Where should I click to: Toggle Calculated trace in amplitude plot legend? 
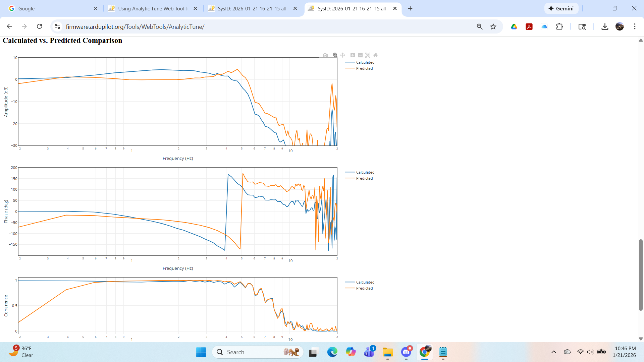365,62
